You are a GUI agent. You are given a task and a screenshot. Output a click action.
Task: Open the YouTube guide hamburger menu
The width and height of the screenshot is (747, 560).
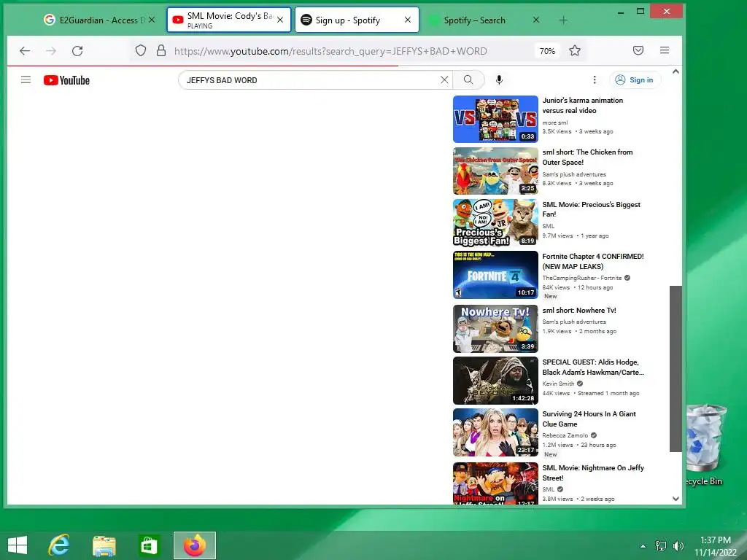coord(26,80)
